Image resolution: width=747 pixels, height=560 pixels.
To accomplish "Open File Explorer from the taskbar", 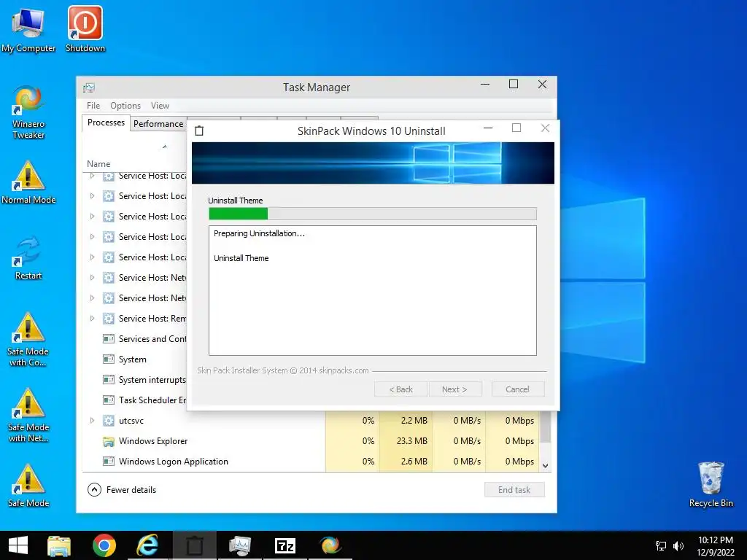I will pyautogui.click(x=59, y=545).
